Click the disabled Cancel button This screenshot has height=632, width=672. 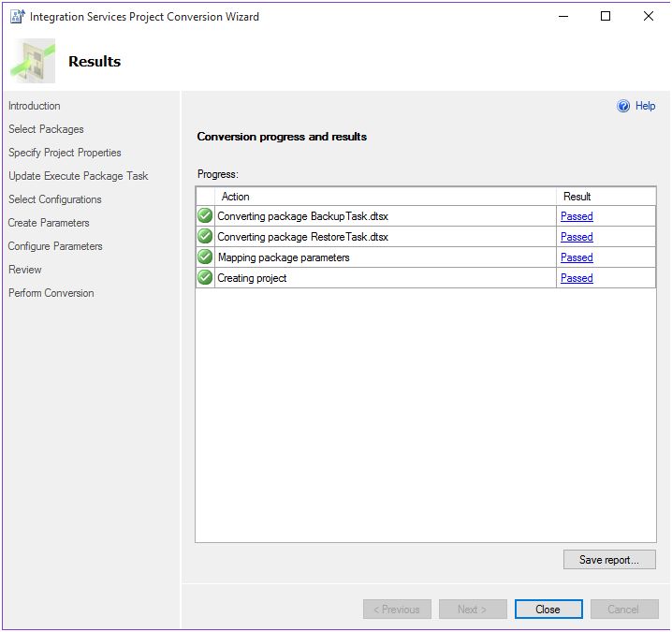[624, 610]
